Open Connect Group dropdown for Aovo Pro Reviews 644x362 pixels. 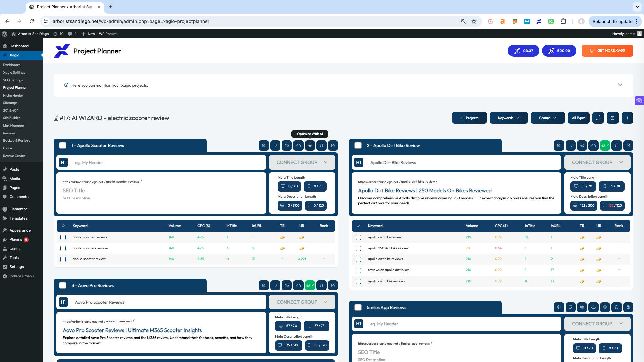[x=302, y=302]
